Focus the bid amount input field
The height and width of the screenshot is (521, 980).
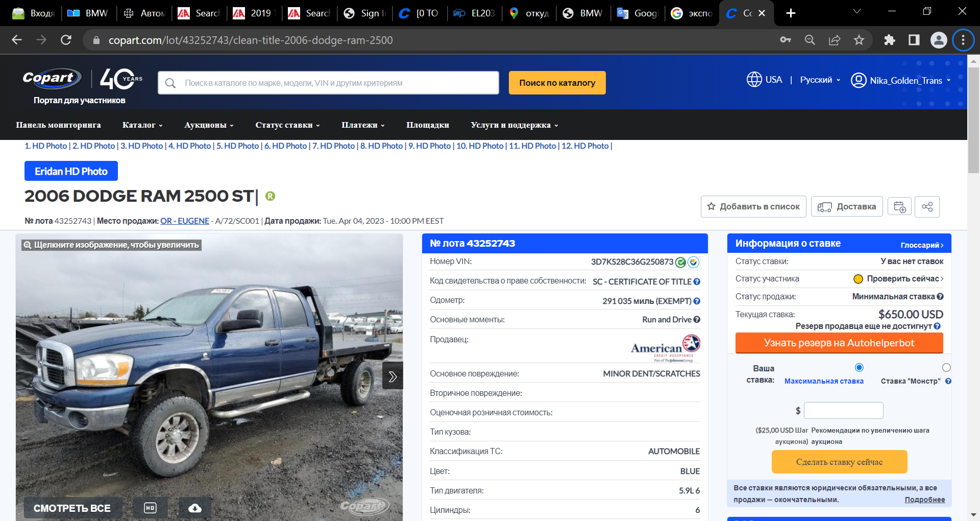(x=843, y=411)
